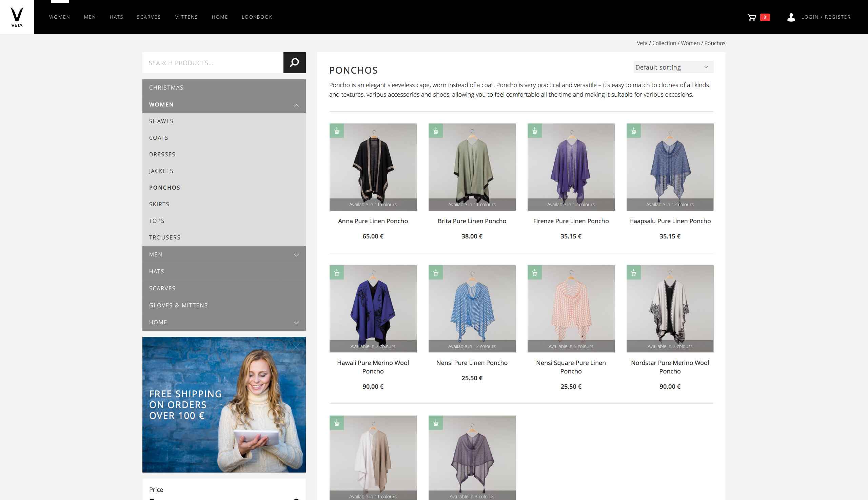Select Gloves & Mittens in the sidebar

point(224,306)
